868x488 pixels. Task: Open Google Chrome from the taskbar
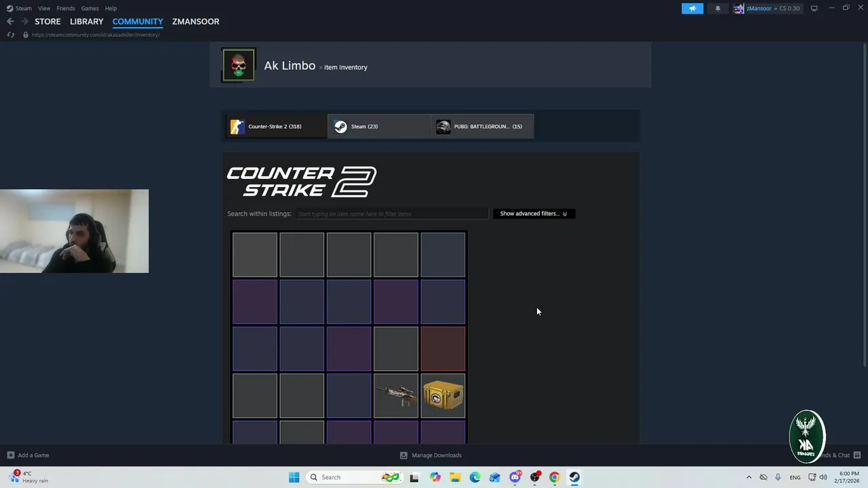point(555,477)
